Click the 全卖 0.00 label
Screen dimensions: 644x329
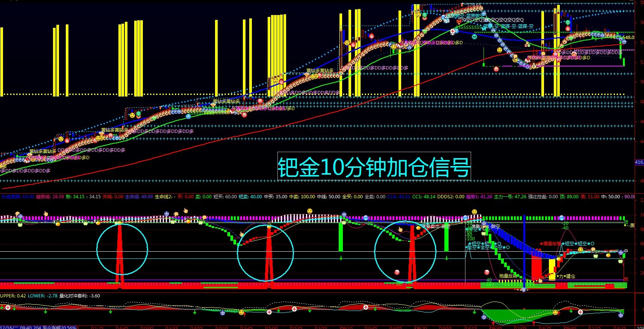(x=375, y=196)
